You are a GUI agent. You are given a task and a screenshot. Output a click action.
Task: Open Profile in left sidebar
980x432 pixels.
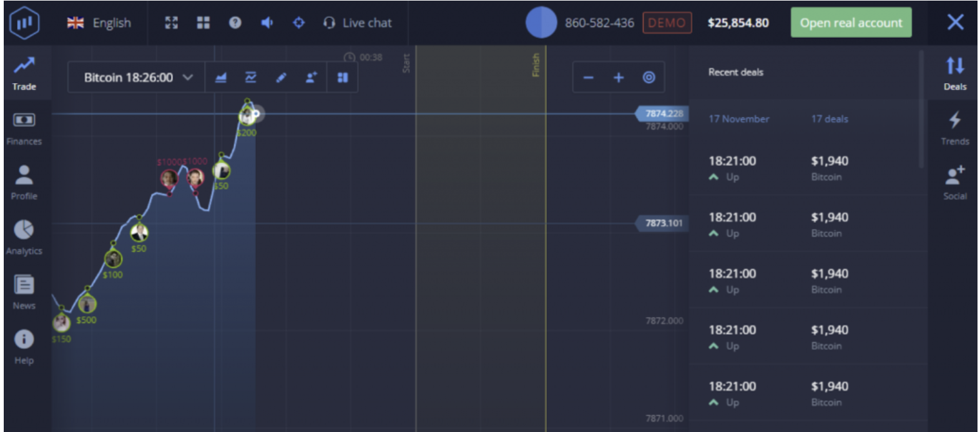[24, 182]
